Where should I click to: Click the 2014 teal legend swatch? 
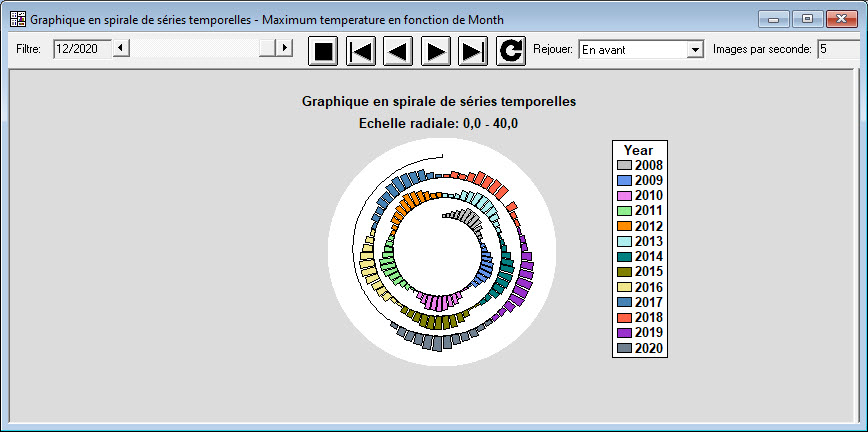[x=624, y=257]
